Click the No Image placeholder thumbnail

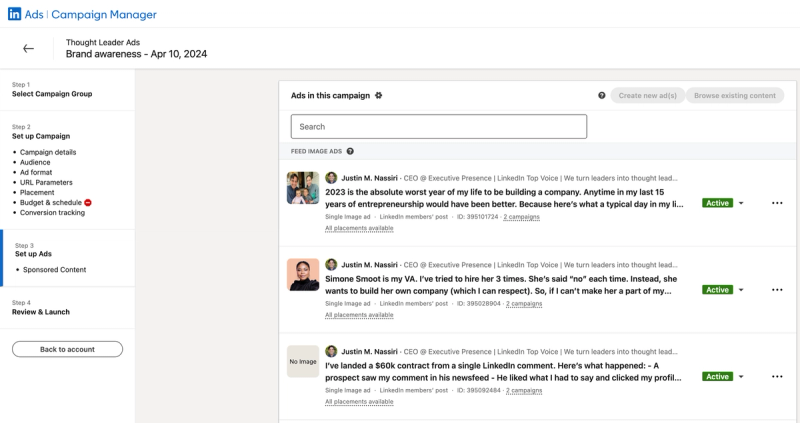(x=303, y=361)
